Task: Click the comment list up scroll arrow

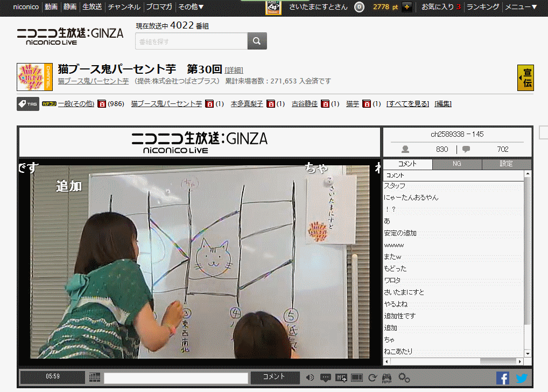Action: tap(528, 174)
